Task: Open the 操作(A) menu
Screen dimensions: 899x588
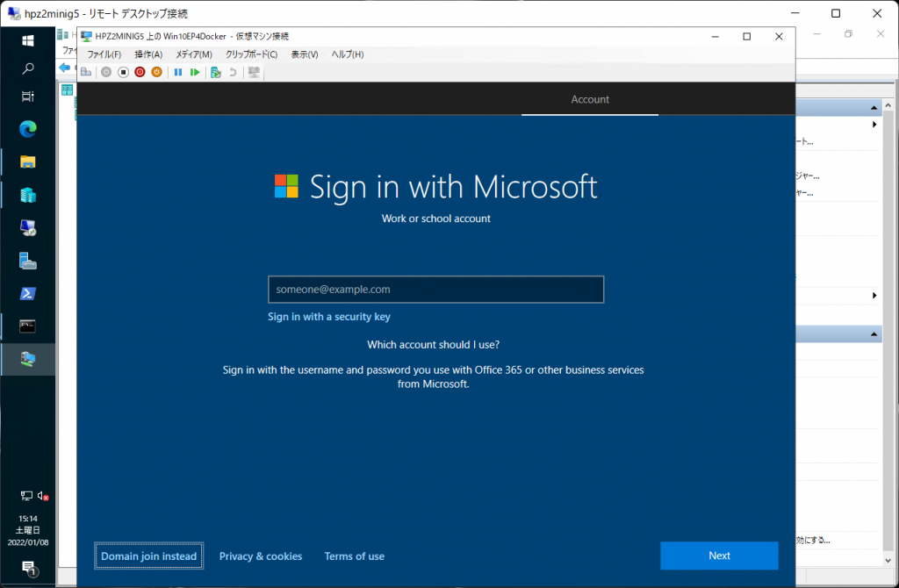Action: (x=148, y=54)
